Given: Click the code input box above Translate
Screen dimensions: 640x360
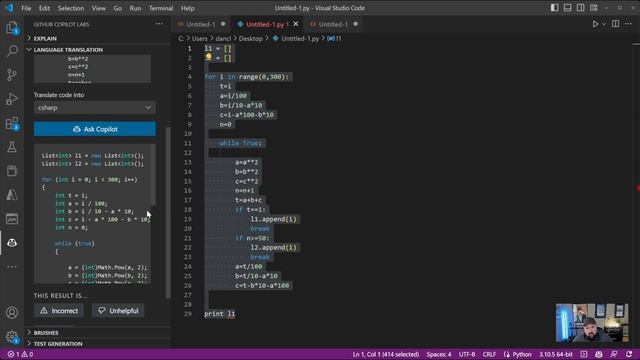Looking at the screenshot, I should pos(92,69).
